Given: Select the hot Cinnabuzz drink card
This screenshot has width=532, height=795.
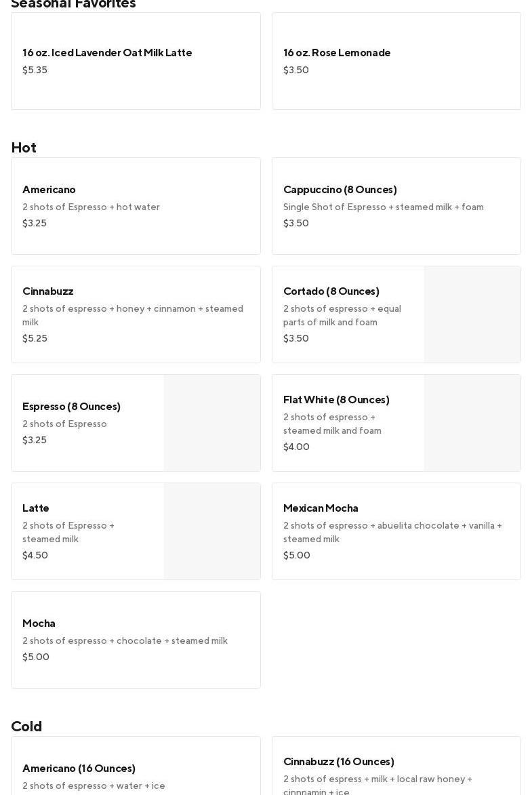Looking at the screenshot, I should 136,314.
